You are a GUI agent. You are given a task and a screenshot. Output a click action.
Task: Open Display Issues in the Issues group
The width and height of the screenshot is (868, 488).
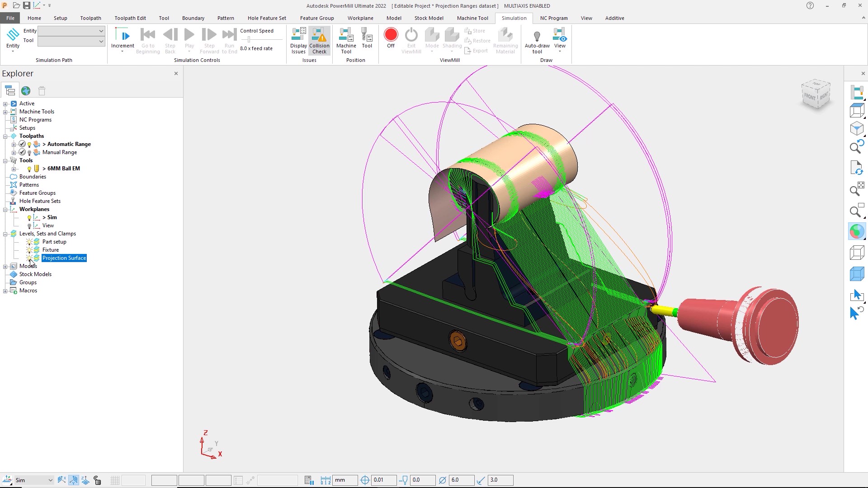(x=298, y=41)
